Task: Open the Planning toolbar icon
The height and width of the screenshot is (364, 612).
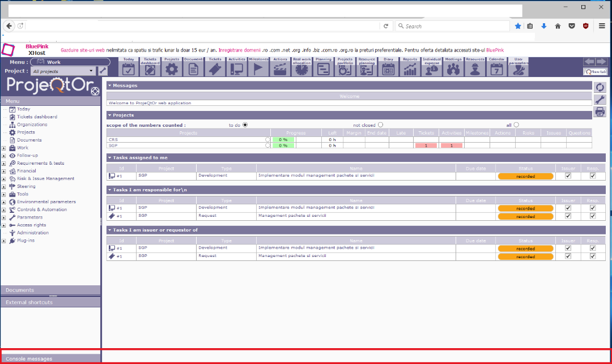Action: pos(324,68)
